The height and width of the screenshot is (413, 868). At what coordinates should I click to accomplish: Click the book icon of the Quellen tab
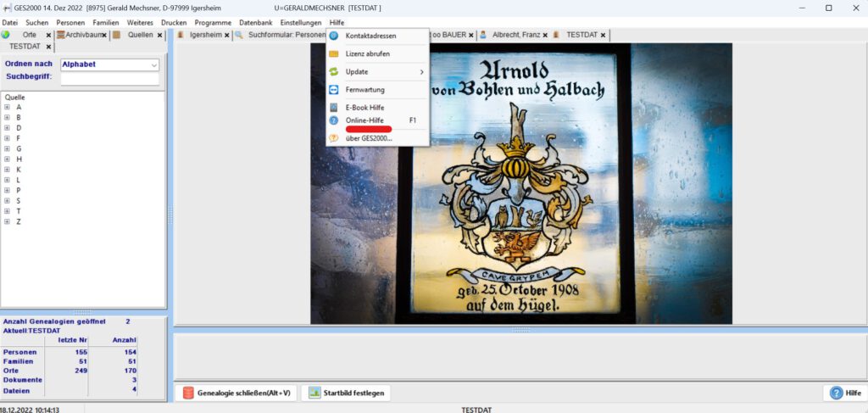pos(116,34)
